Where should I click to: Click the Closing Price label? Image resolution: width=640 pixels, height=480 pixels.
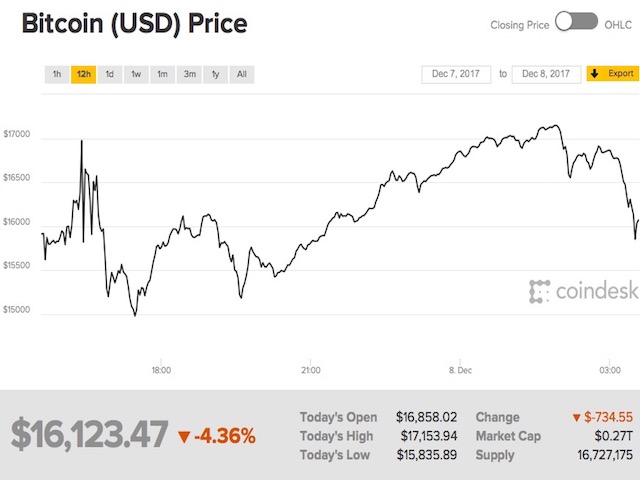coord(518,23)
